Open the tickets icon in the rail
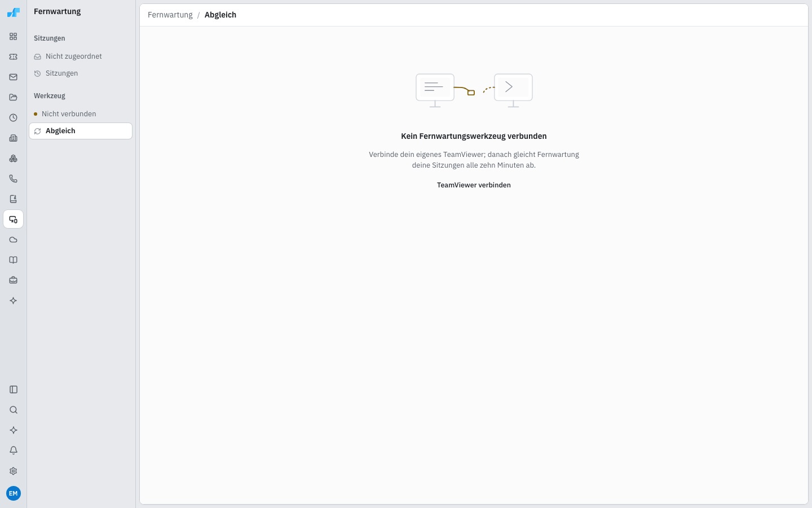Viewport: 812px width, 508px height. pos(13,57)
